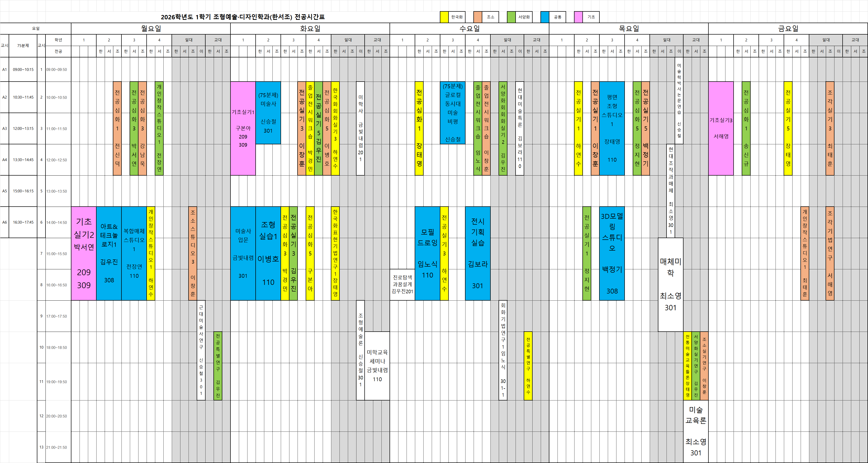Click the 모필드로잉 임노식 110 block
Viewport: 868px width, 463px height.
427,253
